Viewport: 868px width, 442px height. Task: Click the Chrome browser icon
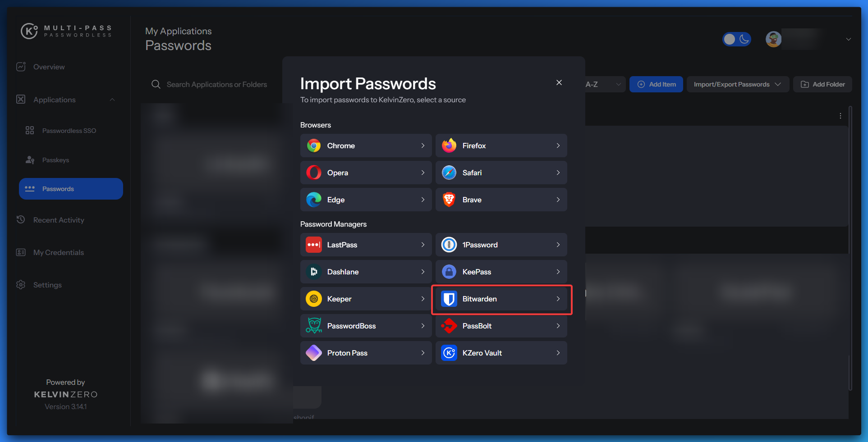point(314,146)
